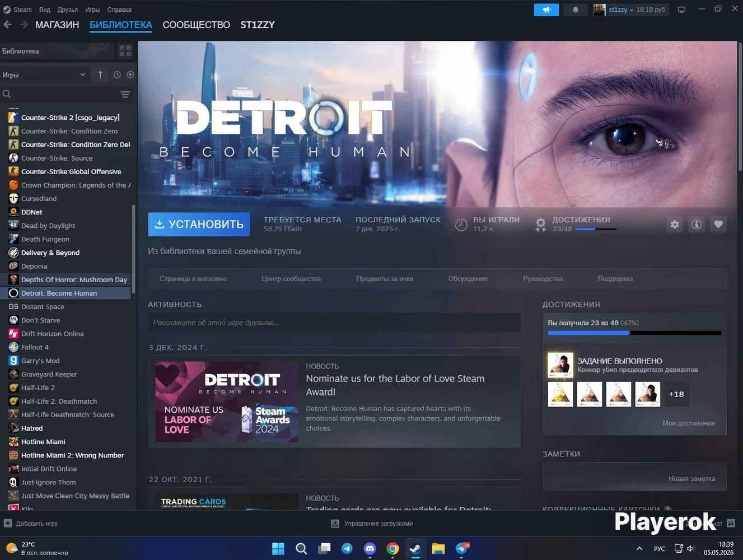
Task: Click the ДОСТИЖЕНИЯ icon in the game bar
Action: pyautogui.click(x=540, y=225)
